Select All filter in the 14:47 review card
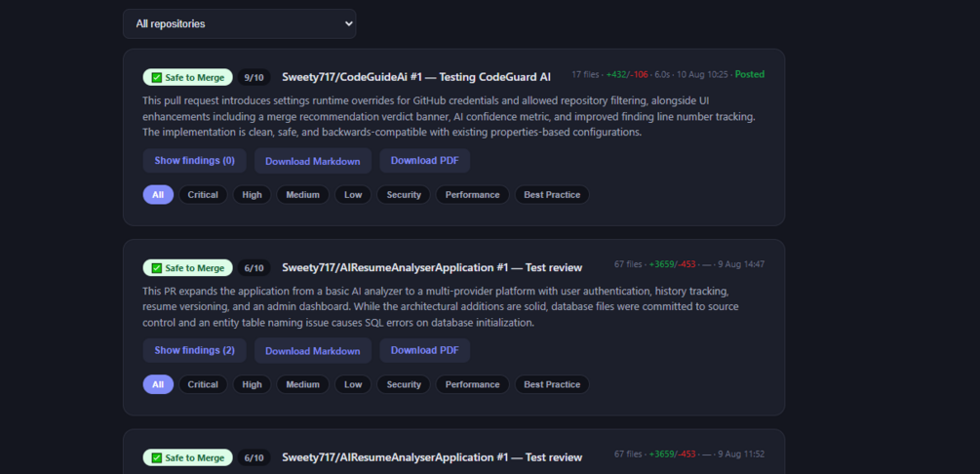 pos(158,384)
